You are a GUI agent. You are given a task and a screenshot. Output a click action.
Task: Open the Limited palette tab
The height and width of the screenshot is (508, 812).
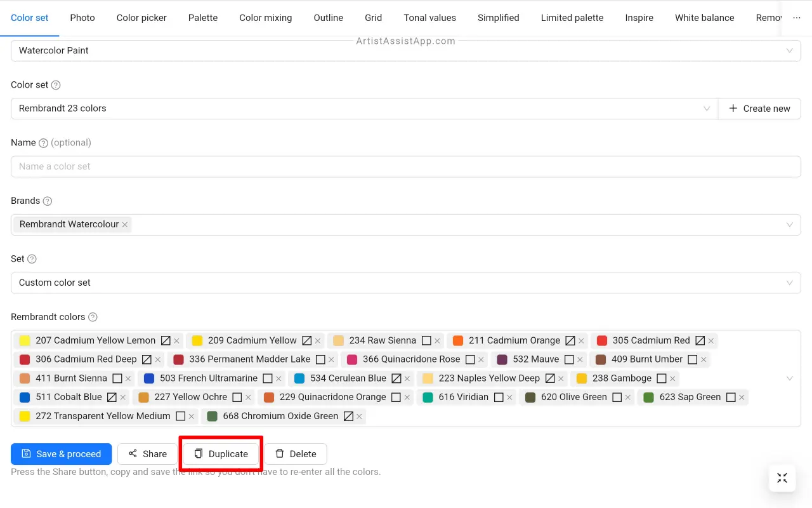coord(572,18)
